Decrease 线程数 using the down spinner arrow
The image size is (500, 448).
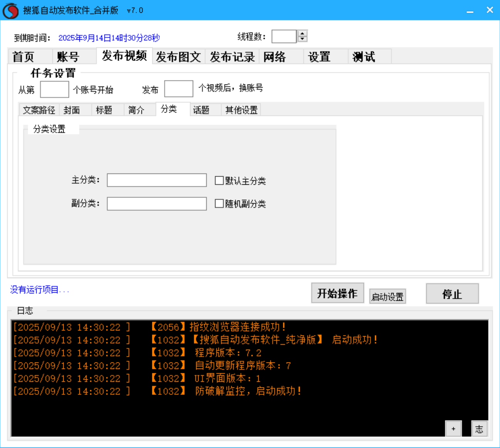(302, 39)
